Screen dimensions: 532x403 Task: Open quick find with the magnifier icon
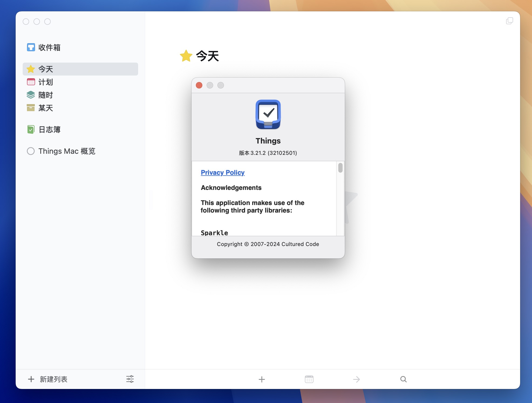(x=404, y=379)
